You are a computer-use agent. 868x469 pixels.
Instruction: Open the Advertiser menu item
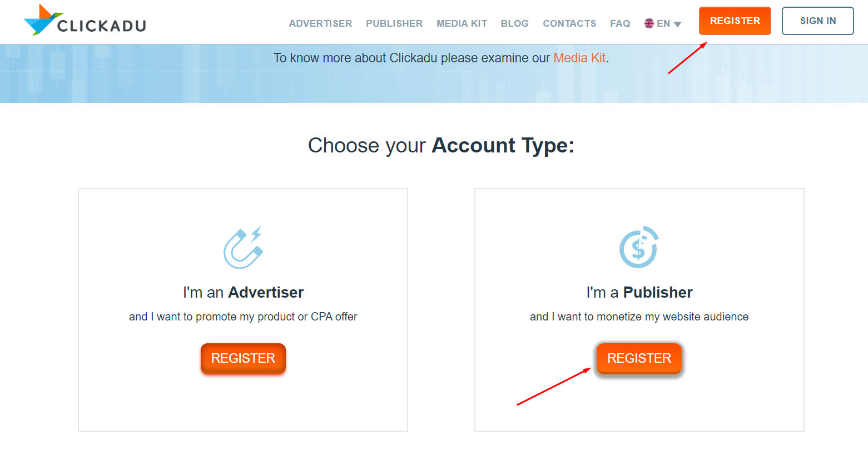[320, 23]
